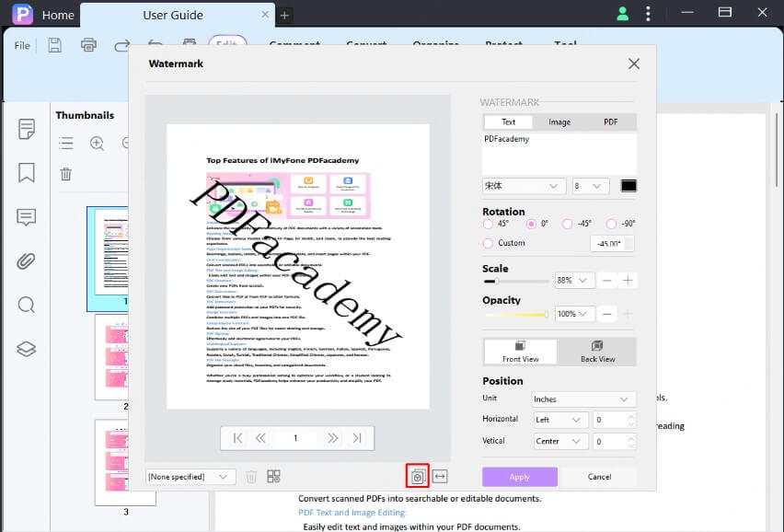Adjust the Scale slider
The width and height of the screenshot is (784, 532).
pos(516,282)
